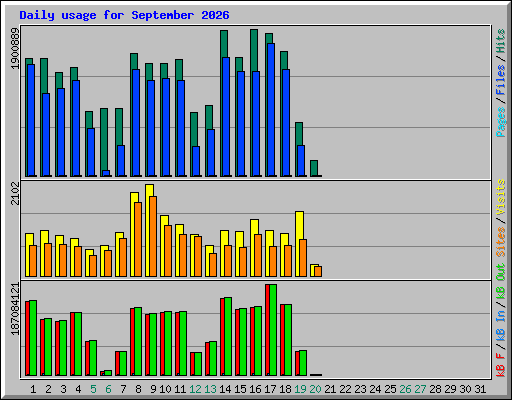This screenshot has width=512, height=400.
Task: Click the green hits bar for day 20
Action: (314, 168)
